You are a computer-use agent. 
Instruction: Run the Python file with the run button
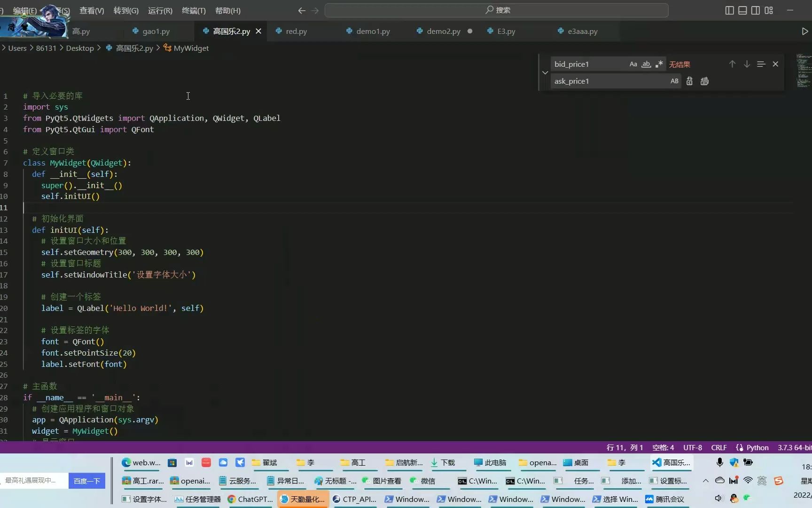click(804, 31)
